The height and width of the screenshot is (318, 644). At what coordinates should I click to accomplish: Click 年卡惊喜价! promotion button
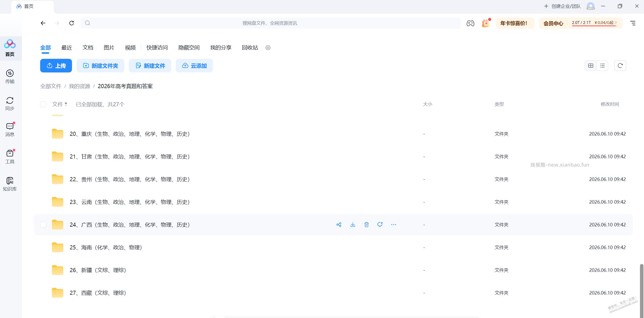pyautogui.click(x=515, y=23)
